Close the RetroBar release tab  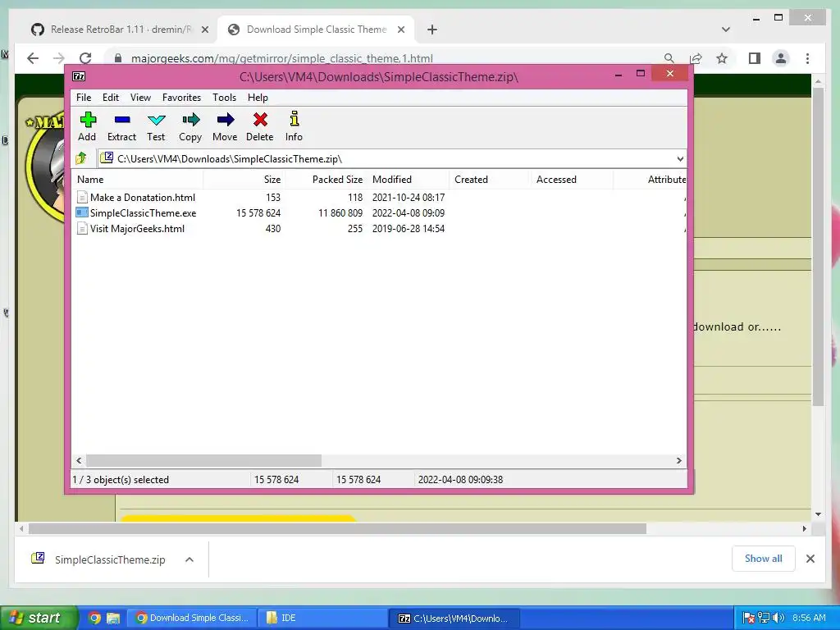[x=204, y=30]
